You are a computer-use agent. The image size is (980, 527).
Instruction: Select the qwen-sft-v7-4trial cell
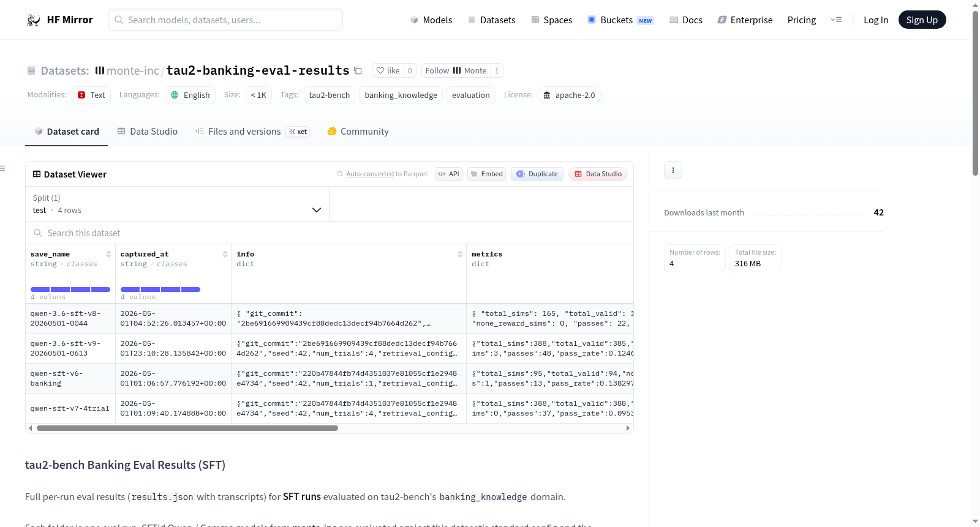coord(70,409)
